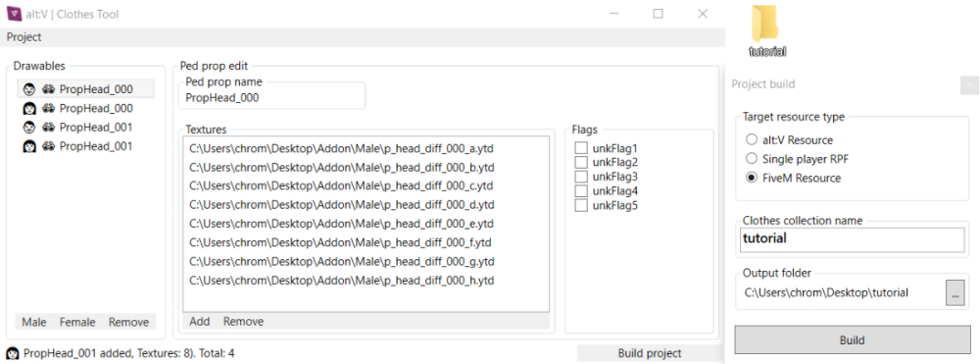Screen dimensions: 980x364
Task: Click Remove under the Drawables list
Action: pyautogui.click(x=128, y=322)
